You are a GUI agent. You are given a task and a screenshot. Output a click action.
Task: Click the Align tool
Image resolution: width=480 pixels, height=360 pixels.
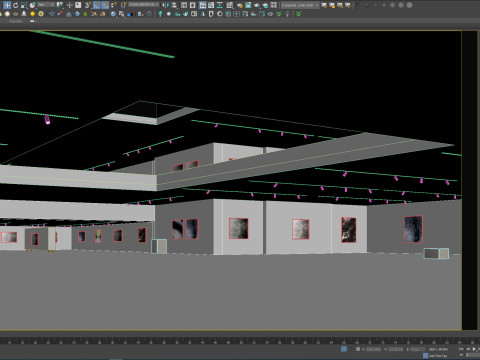[174, 5]
